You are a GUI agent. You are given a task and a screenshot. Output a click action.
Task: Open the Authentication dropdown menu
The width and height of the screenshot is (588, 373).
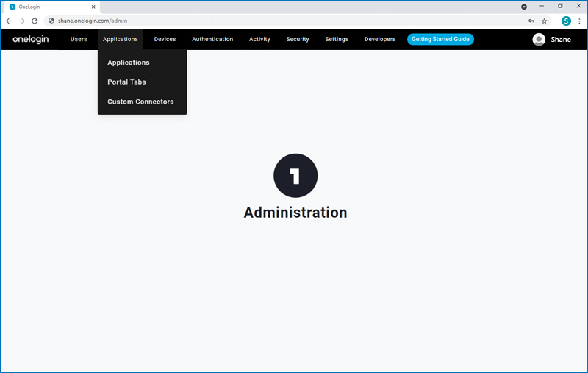[212, 39]
